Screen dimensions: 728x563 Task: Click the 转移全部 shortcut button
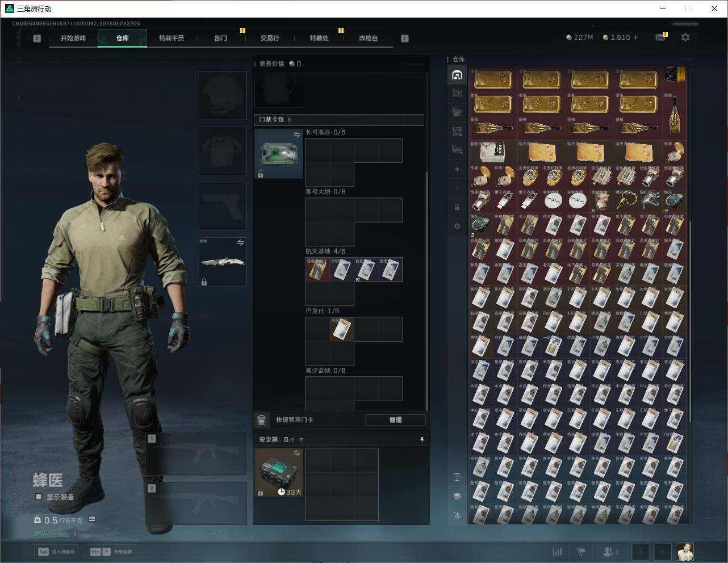[111, 552]
